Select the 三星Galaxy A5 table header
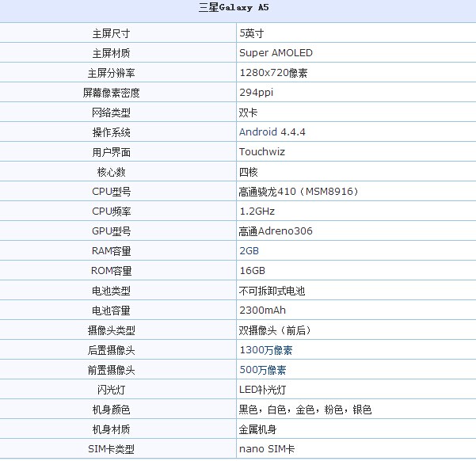 click(x=234, y=7)
